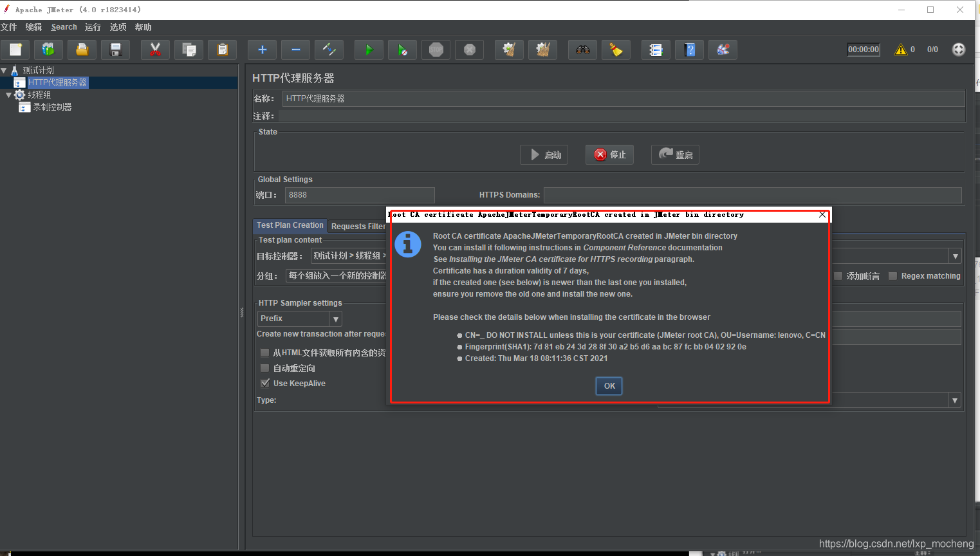This screenshot has height=556, width=980.
Task: Open the 运行 menu
Action: (x=93, y=27)
